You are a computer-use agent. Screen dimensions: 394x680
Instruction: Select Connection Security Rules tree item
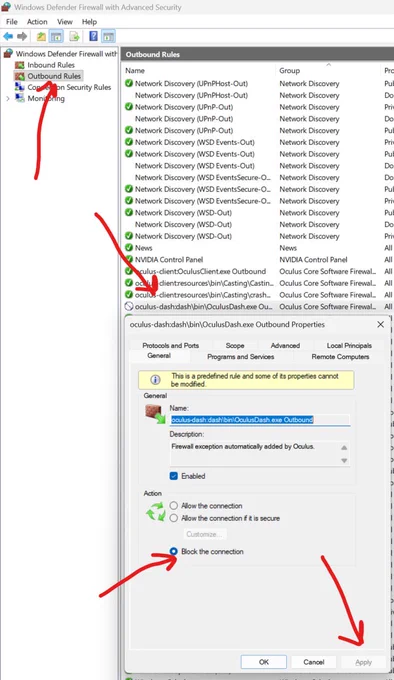69,87
